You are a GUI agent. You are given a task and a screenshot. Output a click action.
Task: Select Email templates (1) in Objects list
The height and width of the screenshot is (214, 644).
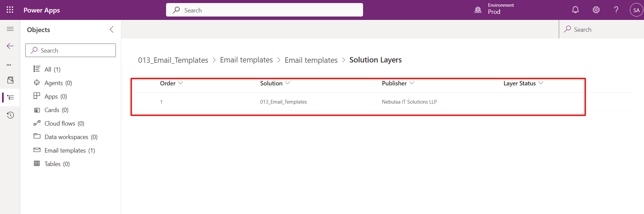[x=64, y=150]
